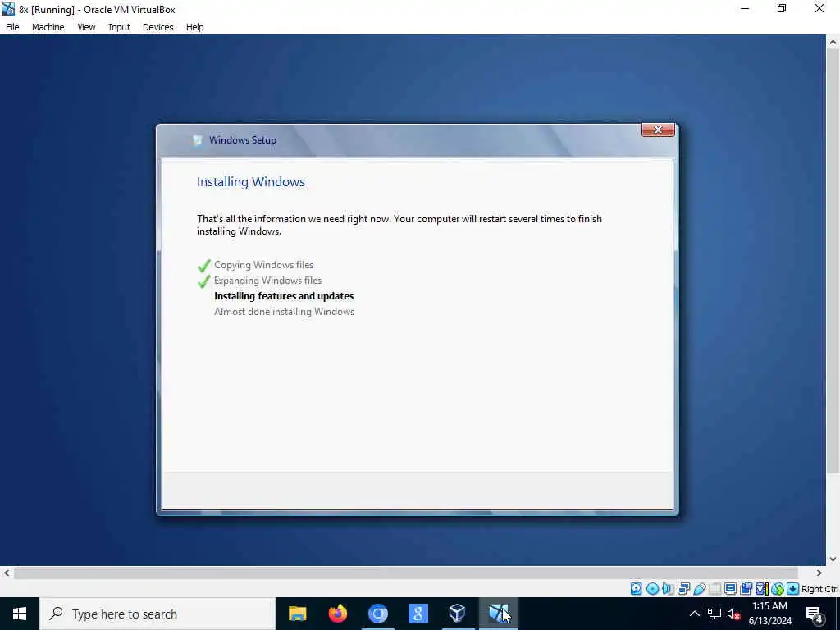The image size is (840, 630).
Task: Minimize the VirtualBox window
Action: click(745, 9)
